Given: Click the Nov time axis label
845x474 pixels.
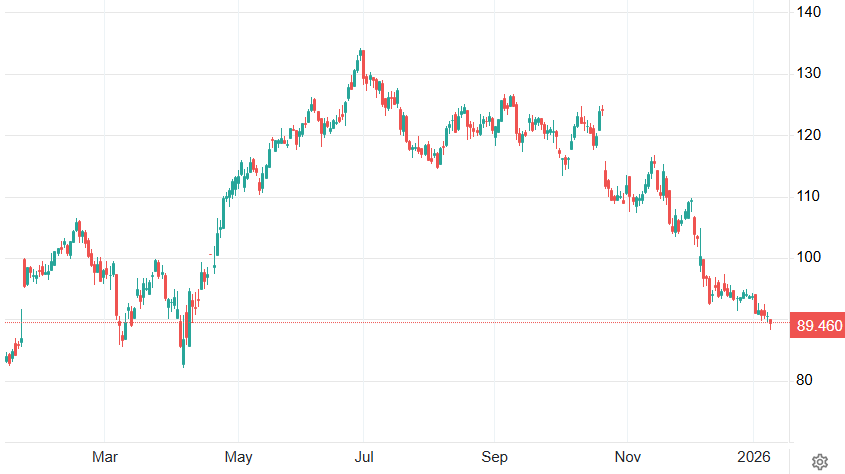Looking at the screenshot, I should (x=626, y=457).
